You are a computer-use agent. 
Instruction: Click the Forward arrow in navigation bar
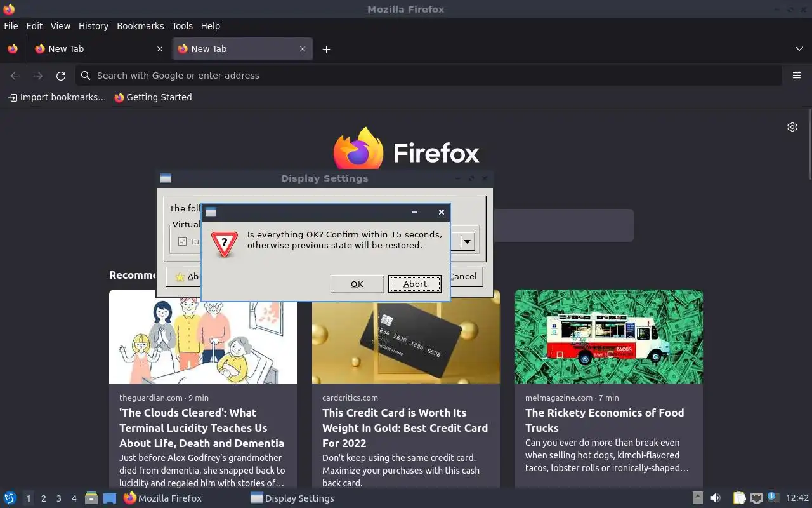pos(38,76)
